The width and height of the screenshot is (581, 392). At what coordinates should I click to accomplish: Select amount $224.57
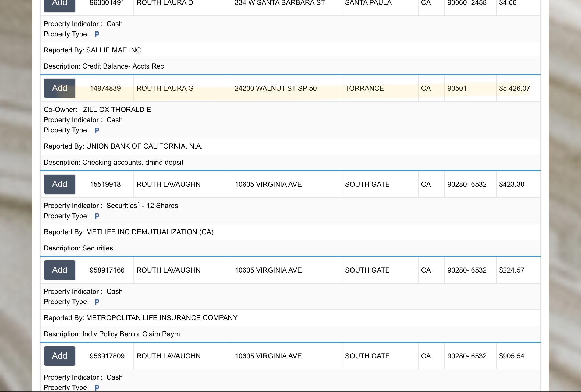pyautogui.click(x=512, y=270)
